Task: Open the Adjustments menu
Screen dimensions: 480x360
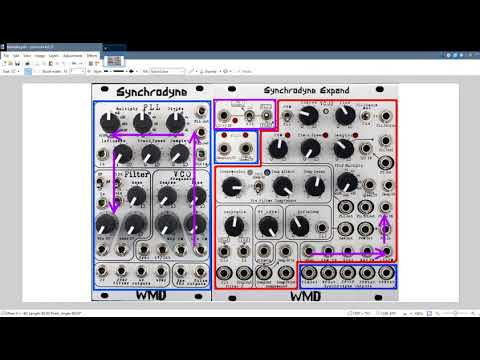Action: [73, 56]
